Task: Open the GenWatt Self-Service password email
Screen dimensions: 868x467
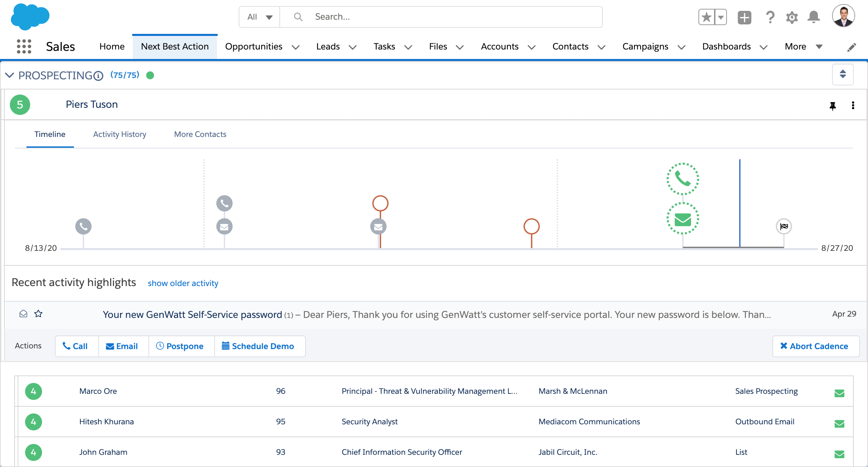Action: (192, 314)
